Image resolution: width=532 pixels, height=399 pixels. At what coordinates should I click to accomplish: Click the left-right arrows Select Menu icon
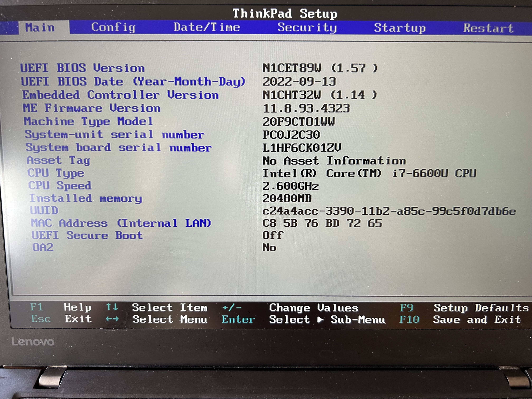tap(112, 319)
